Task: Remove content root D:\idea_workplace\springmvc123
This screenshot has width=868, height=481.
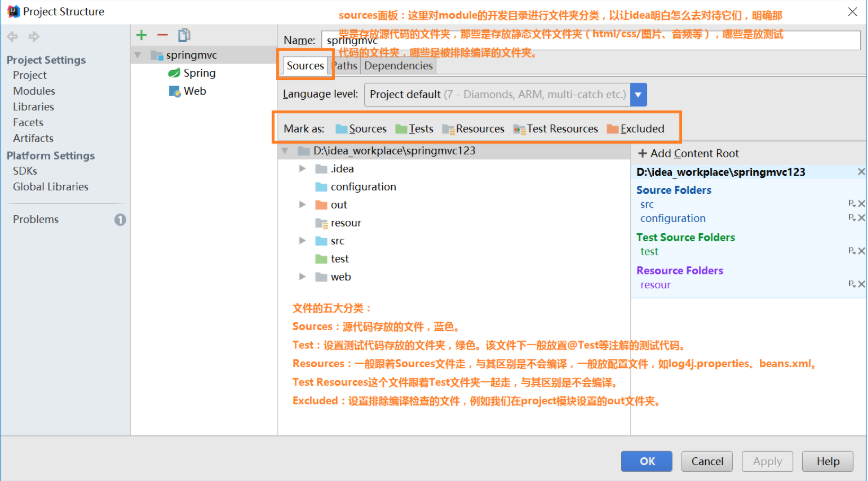Action: [861, 172]
